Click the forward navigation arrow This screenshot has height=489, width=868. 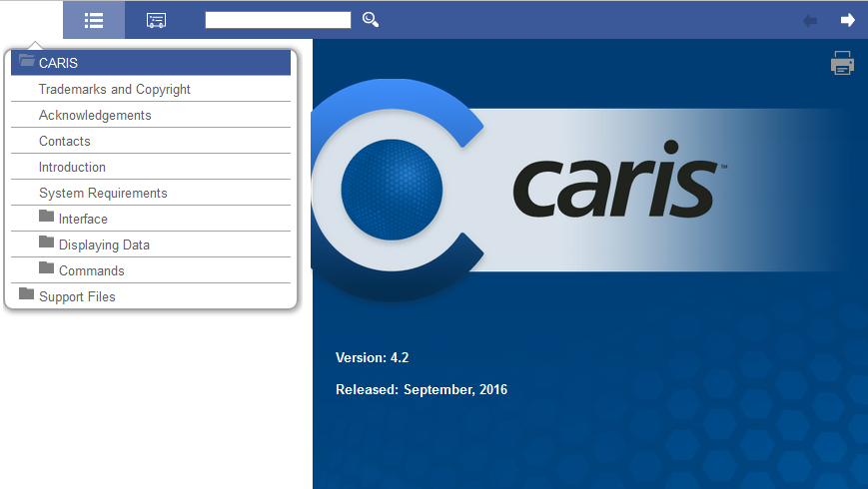(x=848, y=20)
